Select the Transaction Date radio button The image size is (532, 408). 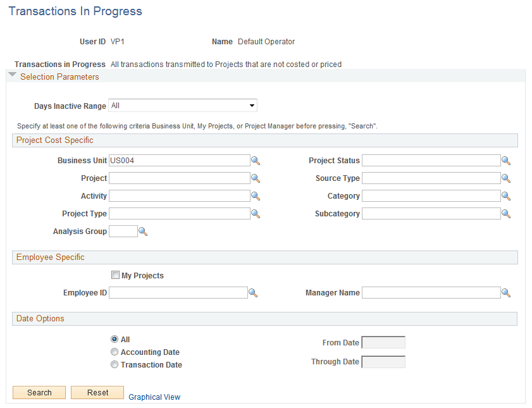pos(114,364)
